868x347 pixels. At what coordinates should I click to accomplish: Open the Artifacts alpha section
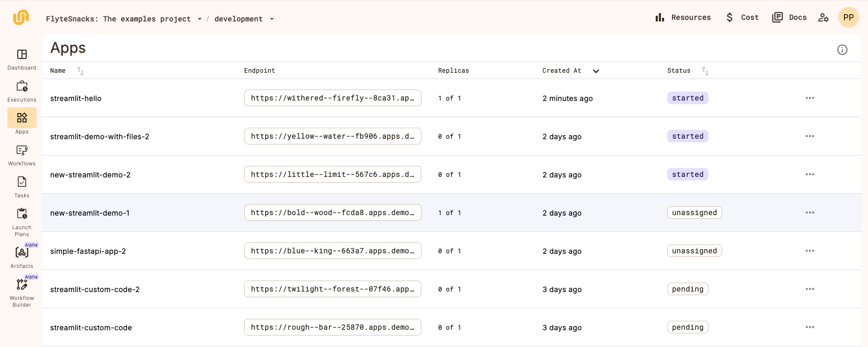(22, 253)
